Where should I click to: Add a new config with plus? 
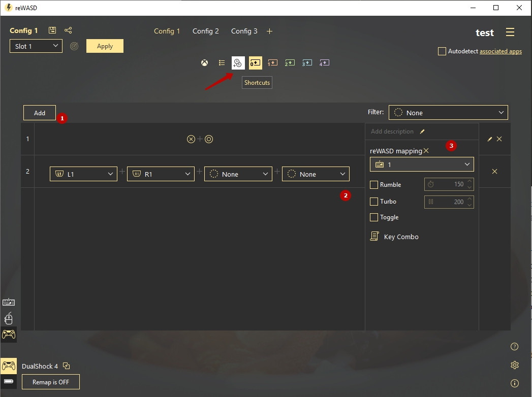pos(269,31)
